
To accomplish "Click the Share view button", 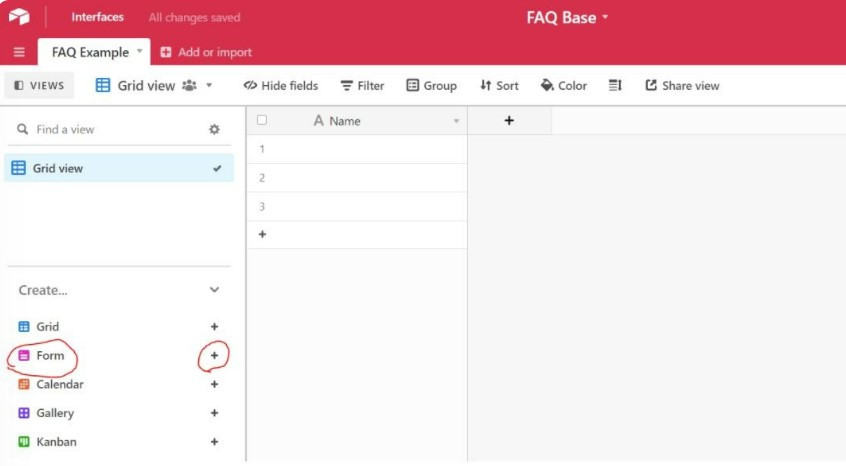I will point(682,86).
